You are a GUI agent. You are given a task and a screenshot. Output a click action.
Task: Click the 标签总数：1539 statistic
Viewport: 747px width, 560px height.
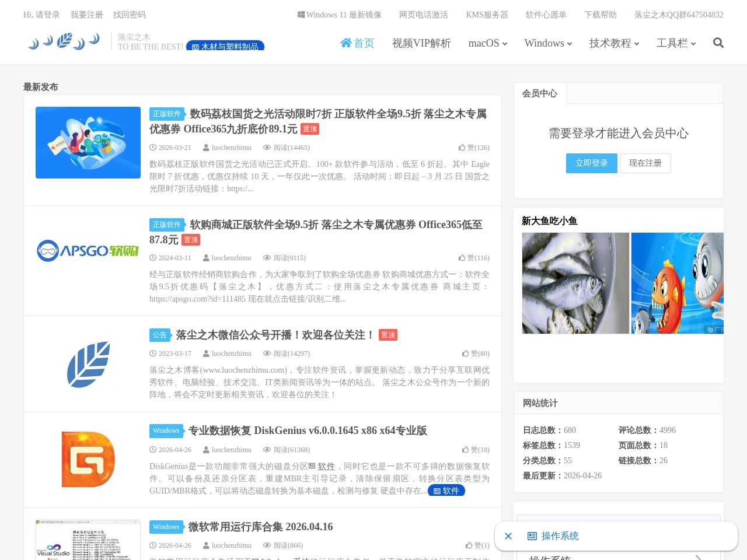(551, 445)
